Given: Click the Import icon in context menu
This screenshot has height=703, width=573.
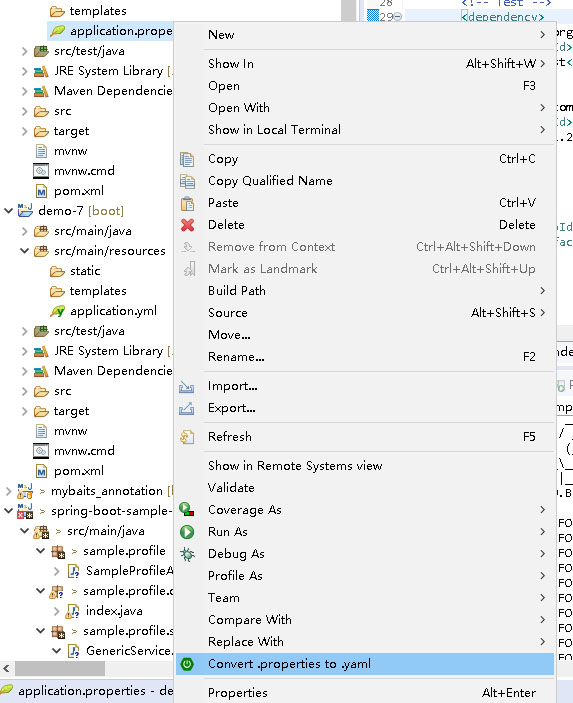Looking at the screenshot, I should [187, 386].
